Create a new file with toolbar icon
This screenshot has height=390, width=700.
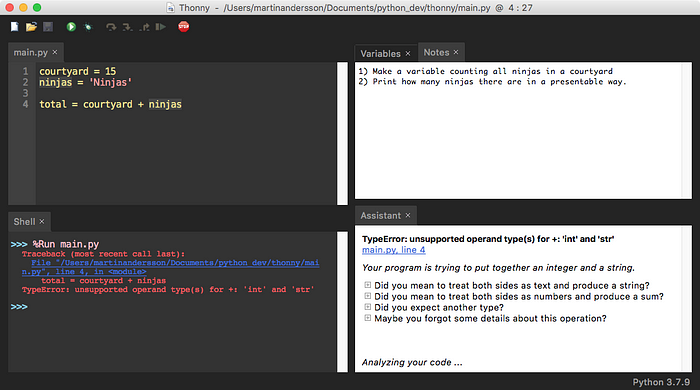[x=15, y=27]
